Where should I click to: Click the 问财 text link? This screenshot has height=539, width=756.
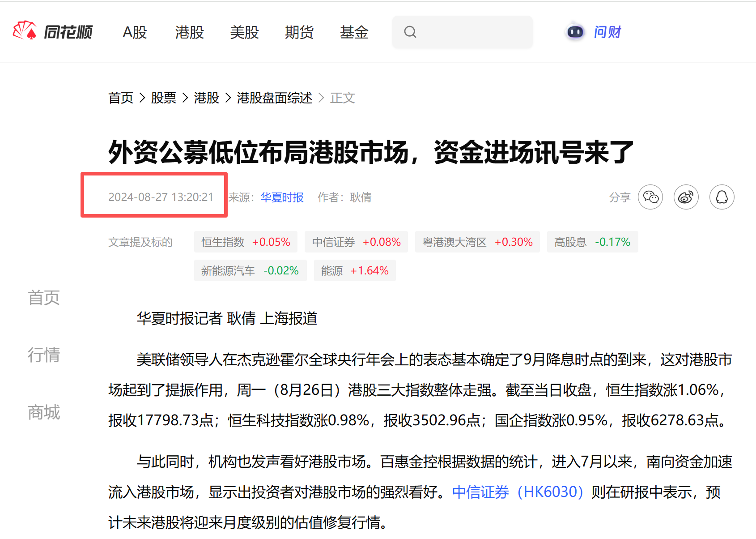click(607, 32)
